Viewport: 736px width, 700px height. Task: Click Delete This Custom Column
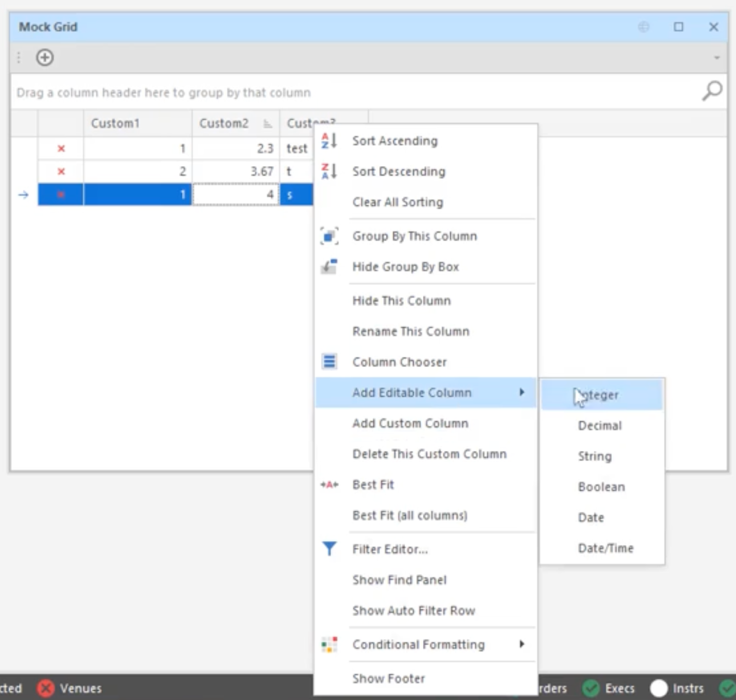click(429, 454)
